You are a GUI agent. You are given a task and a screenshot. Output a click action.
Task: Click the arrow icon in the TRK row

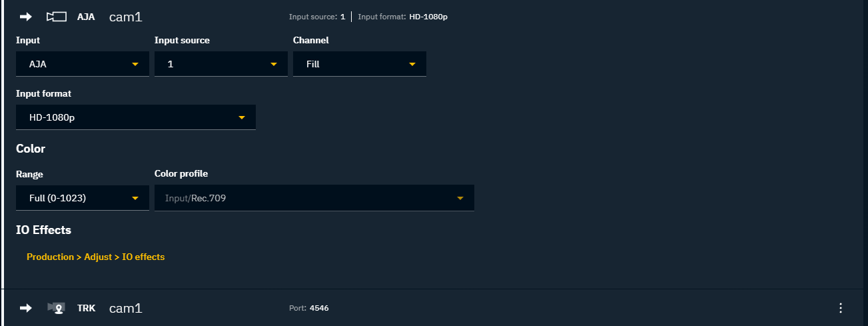click(x=26, y=308)
